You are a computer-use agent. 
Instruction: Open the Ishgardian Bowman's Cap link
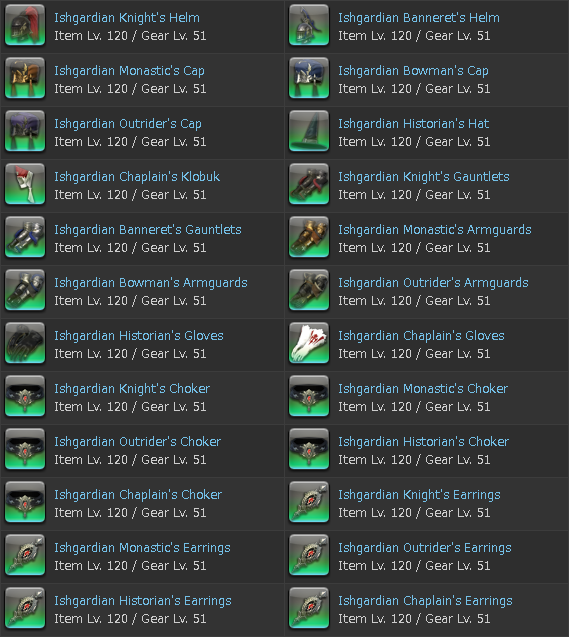point(413,71)
